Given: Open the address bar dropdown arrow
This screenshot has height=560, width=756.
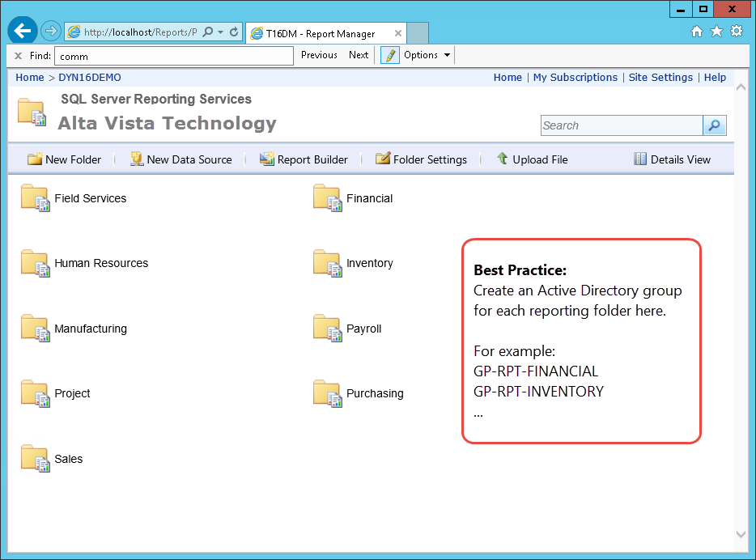Looking at the screenshot, I should coord(221,32).
